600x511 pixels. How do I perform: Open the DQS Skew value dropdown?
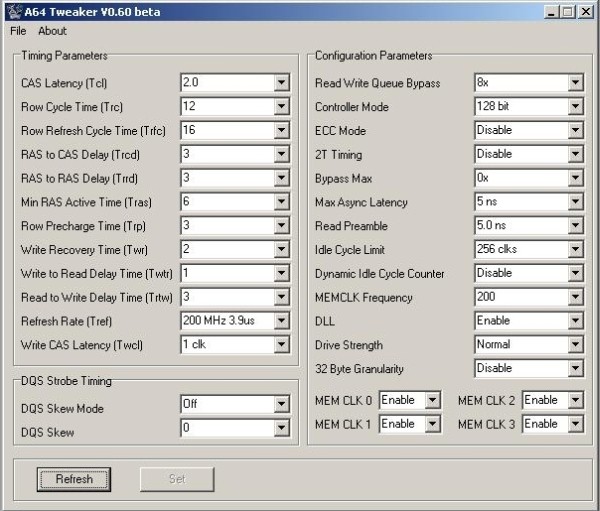281,428
